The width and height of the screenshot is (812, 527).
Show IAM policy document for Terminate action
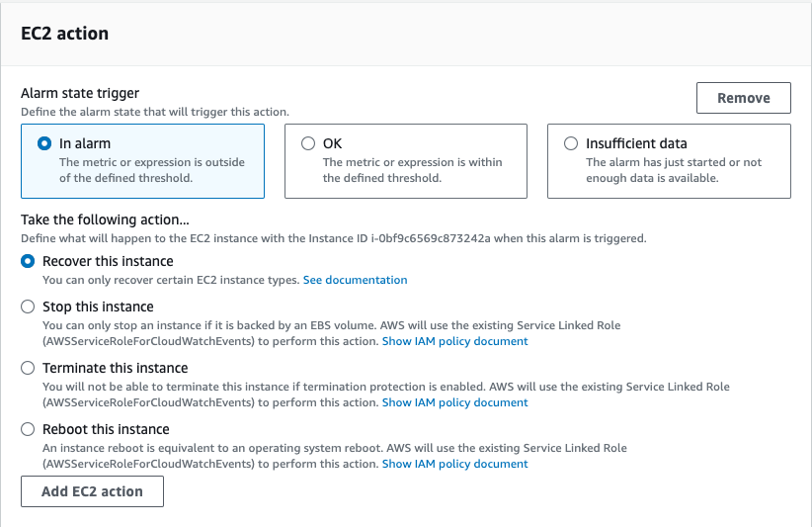454,402
